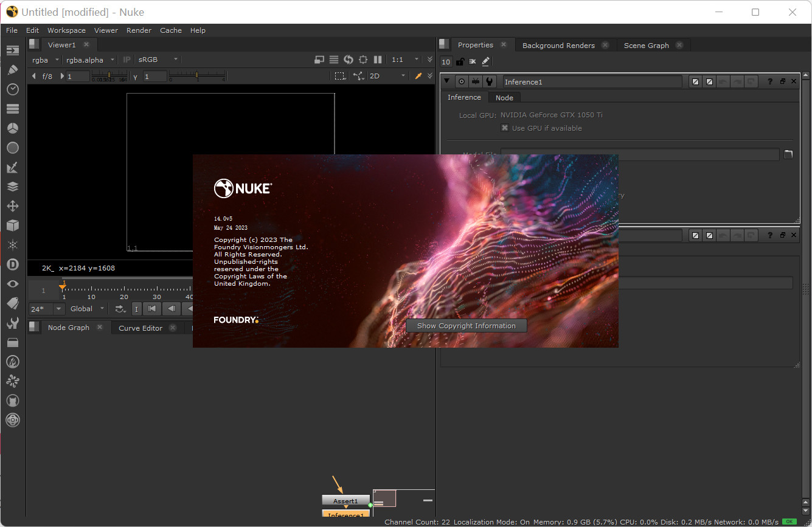Viewport: 812px width, 527px height.
Task: Open the 3D nodes menu (cube icon)
Action: pyautogui.click(x=12, y=226)
